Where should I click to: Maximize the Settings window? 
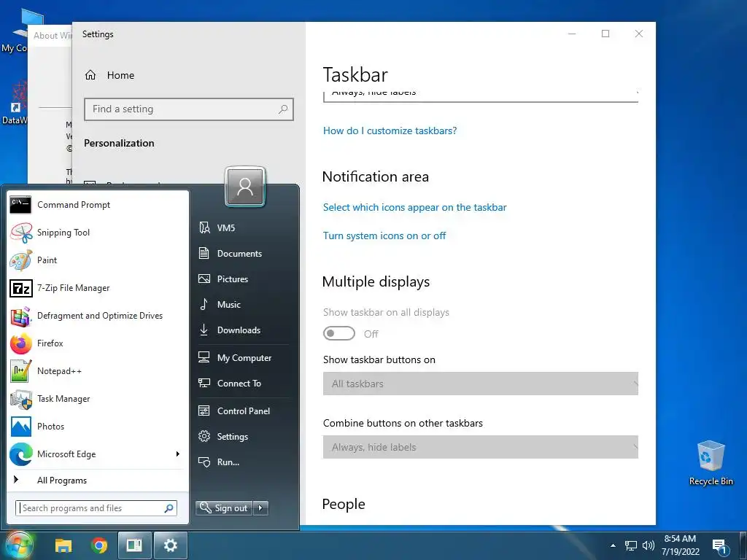605,34
